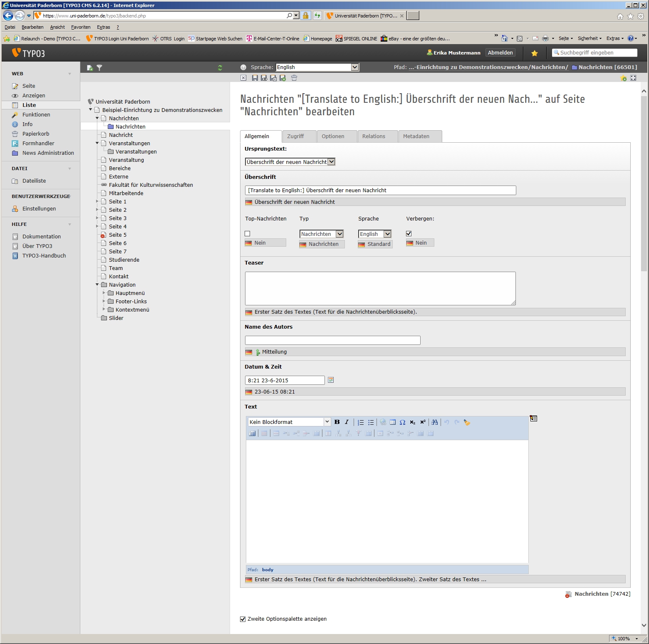The width and height of the screenshot is (649, 644).
Task: Expand the Hauptmenü folder node
Action: (x=104, y=293)
